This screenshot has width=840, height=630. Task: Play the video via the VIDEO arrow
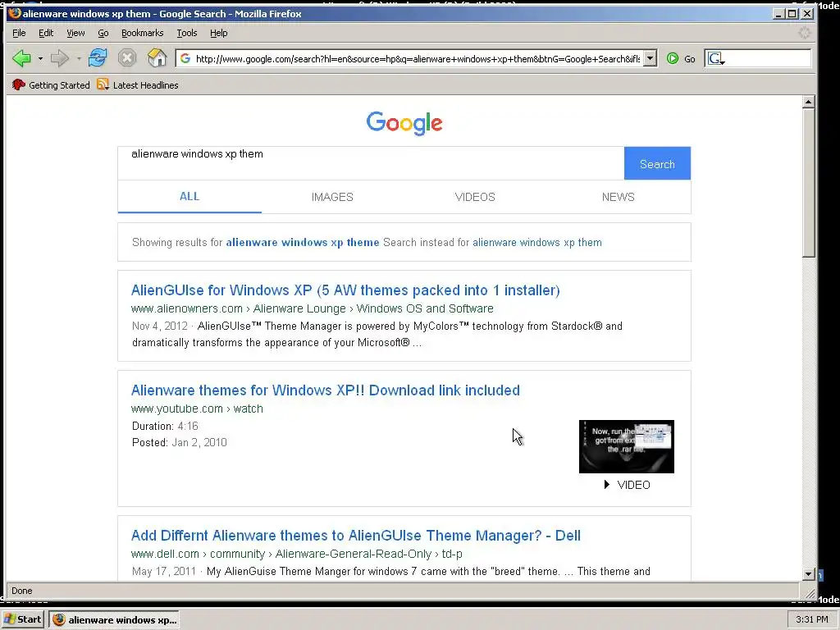(x=607, y=484)
